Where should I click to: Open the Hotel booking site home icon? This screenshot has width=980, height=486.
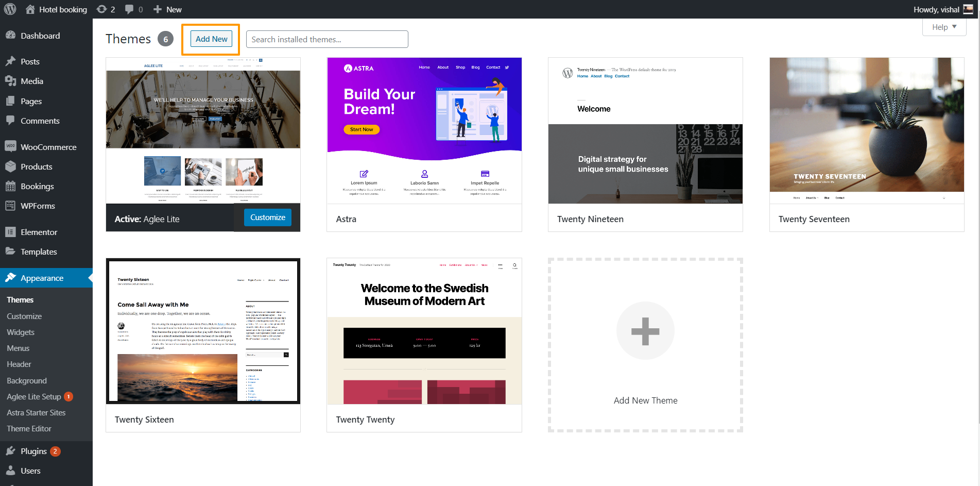pyautogui.click(x=30, y=9)
